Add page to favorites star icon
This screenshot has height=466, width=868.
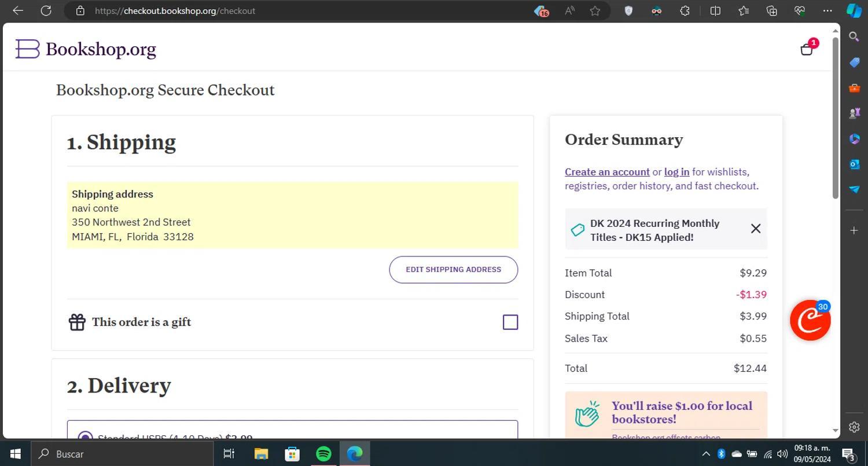tap(595, 10)
